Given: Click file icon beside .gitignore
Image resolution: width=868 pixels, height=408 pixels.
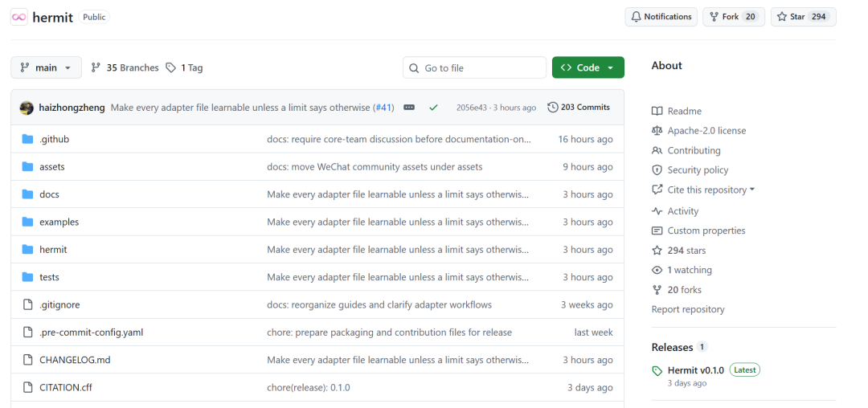Looking at the screenshot, I should pos(27,304).
